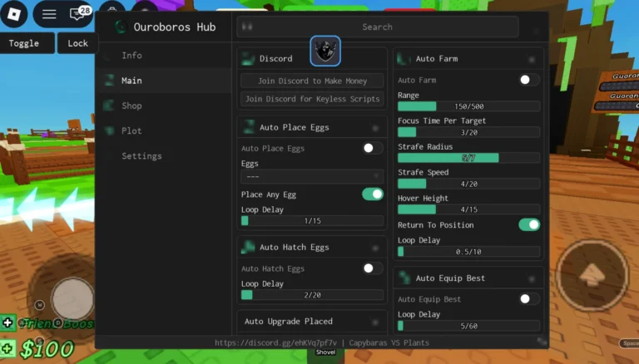Tap the movement joystick thumb
The width and height of the screenshot is (639, 364).
[72, 299]
